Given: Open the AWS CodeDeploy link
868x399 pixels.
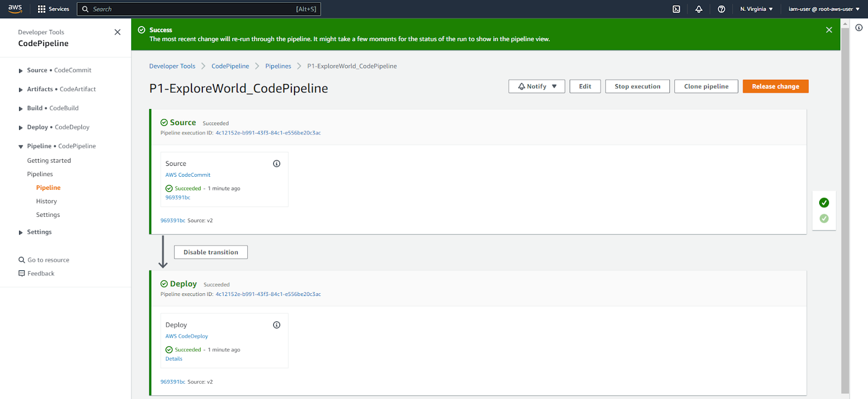Looking at the screenshot, I should click(x=187, y=337).
